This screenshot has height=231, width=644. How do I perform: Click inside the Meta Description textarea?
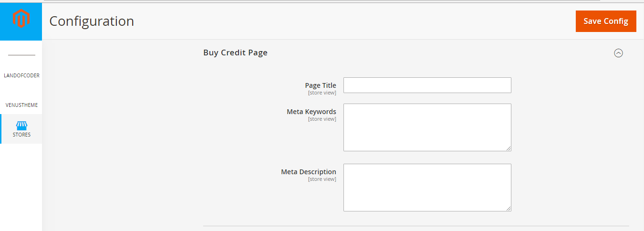(x=427, y=187)
